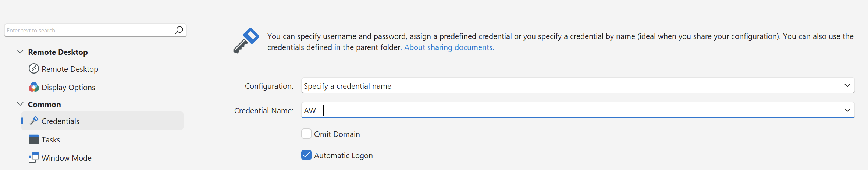Viewport: 868px width, 170px height.
Task: Enable the Omit Domain checkbox
Action: [306, 134]
